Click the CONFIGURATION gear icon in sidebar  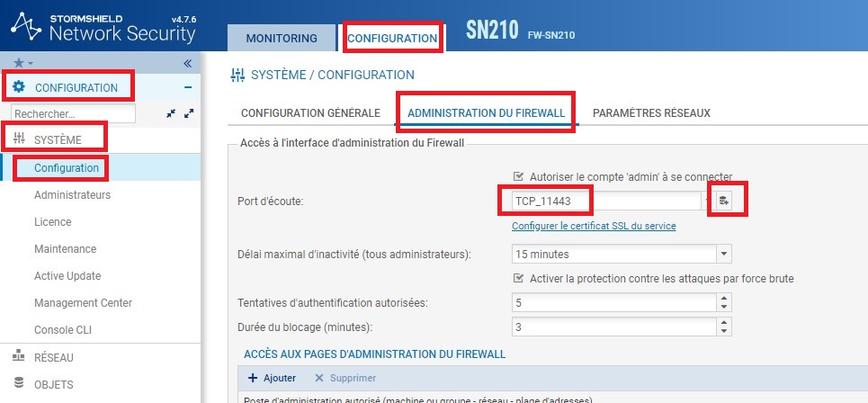click(x=19, y=87)
